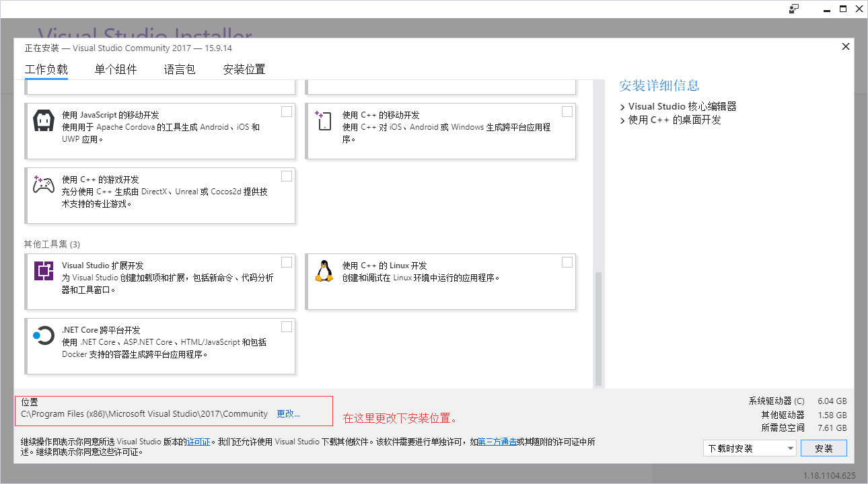Click the 安装详细信息 heading
Image resolution: width=868 pixels, height=484 pixels.
(x=659, y=85)
